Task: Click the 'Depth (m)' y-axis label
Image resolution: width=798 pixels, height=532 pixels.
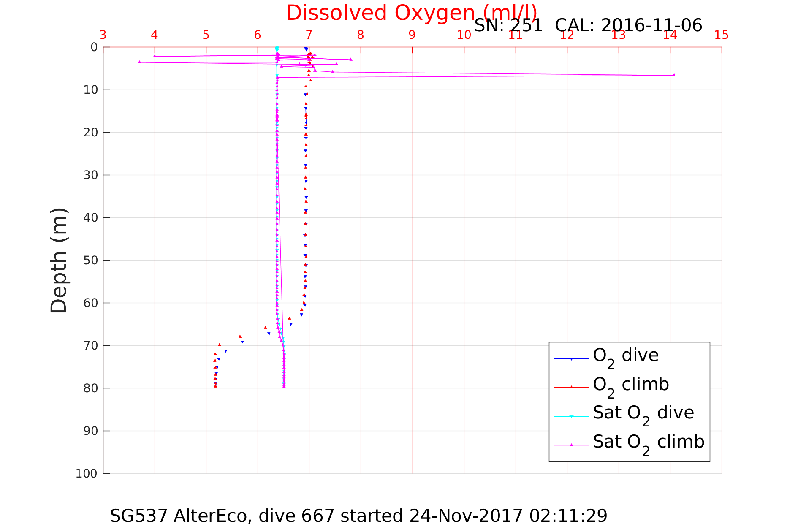Action: click(x=58, y=260)
